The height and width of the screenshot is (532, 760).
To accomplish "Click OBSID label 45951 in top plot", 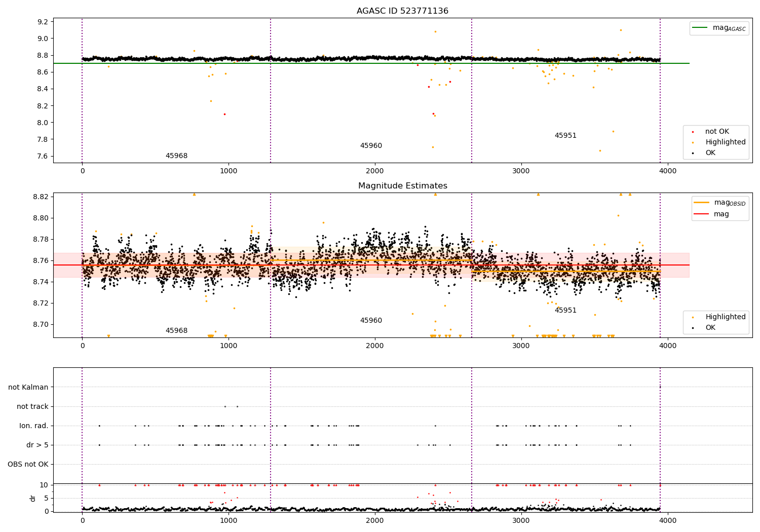I will [565, 136].
